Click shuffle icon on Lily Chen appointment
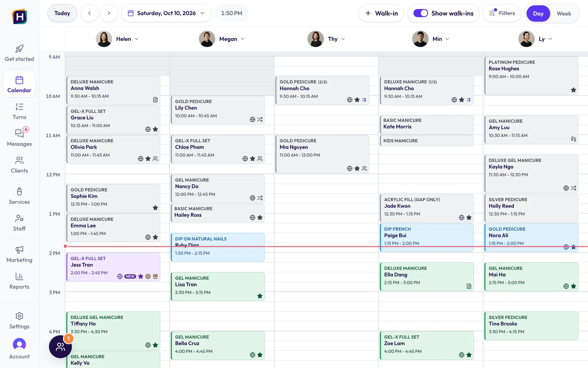The height and width of the screenshot is (368, 588). click(260, 119)
